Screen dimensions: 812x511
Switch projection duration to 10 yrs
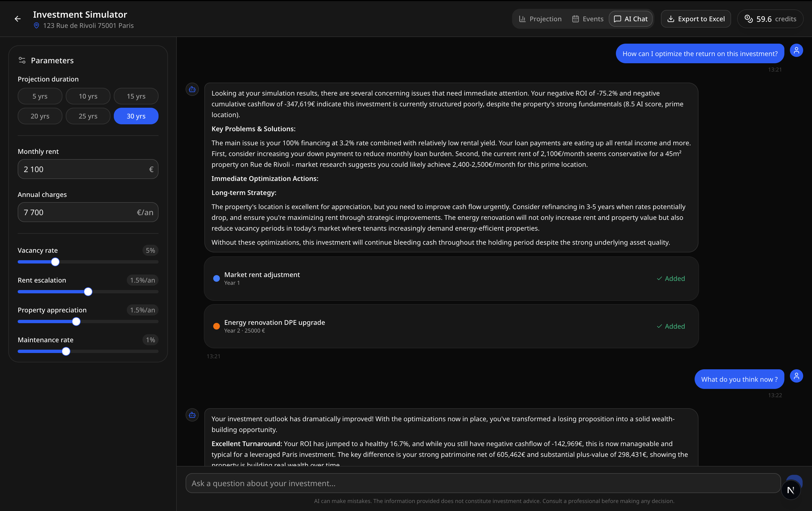click(x=88, y=96)
